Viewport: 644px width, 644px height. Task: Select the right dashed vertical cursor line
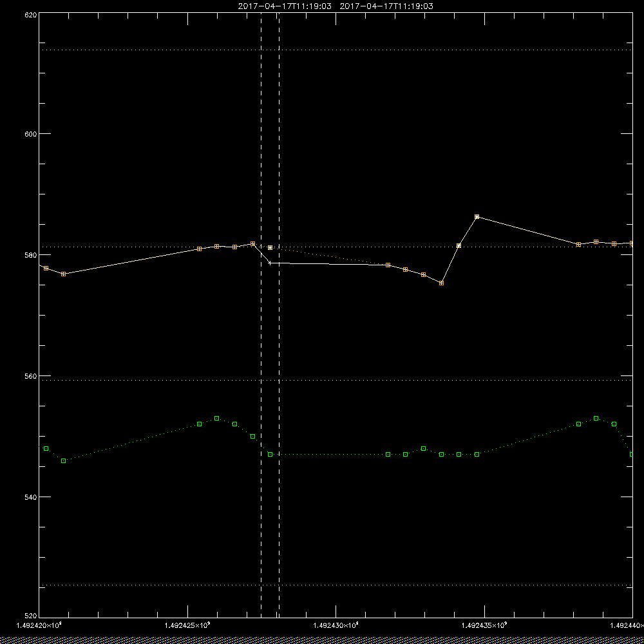click(x=279, y=314)
